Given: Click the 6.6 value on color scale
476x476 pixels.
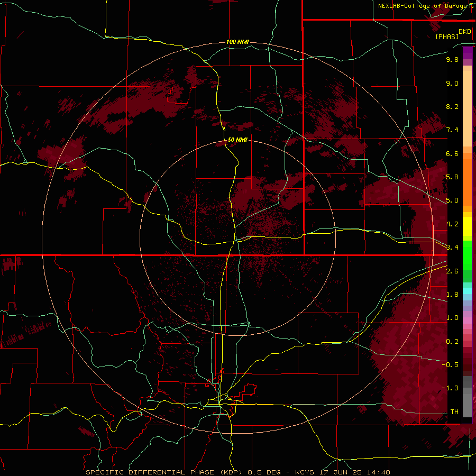Looking at the screenshot, I should coord(452,153).
